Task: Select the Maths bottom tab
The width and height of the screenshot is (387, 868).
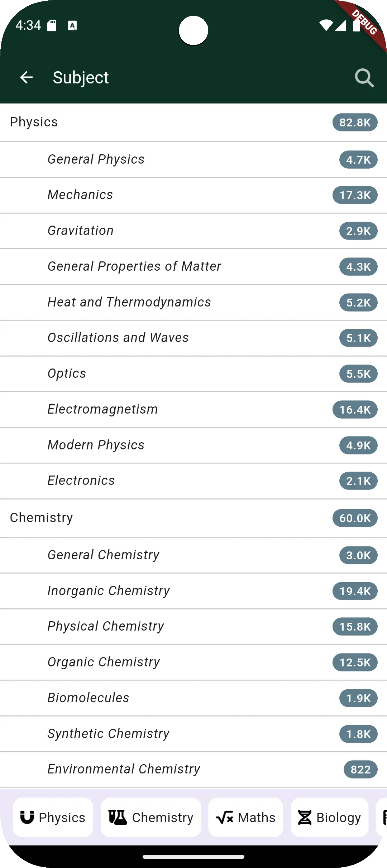Action: (246, 818)
